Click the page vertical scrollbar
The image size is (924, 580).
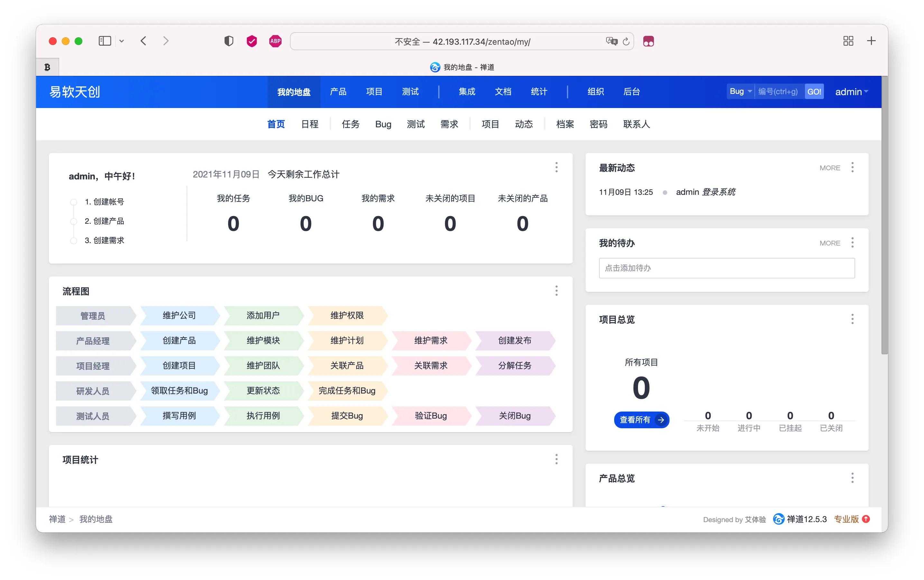tap(884, 215)
